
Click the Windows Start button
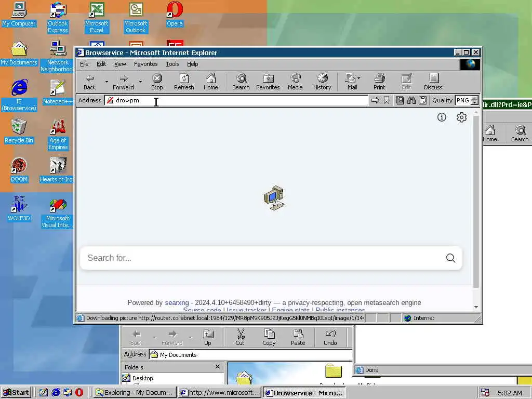coord(16,393)
